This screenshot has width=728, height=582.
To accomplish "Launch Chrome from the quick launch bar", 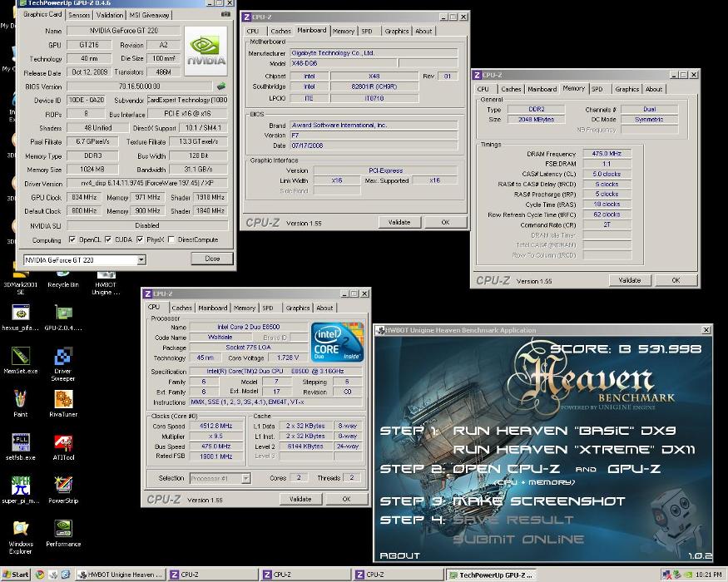I will point(40,575).
